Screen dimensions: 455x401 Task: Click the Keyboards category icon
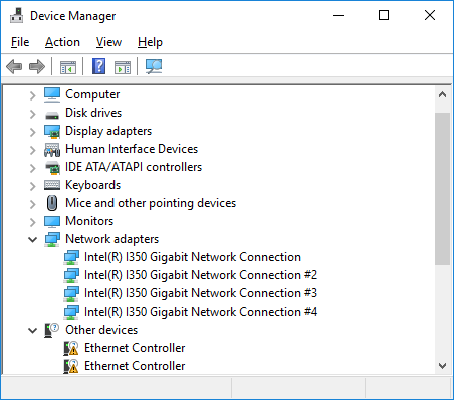point(52,185)
